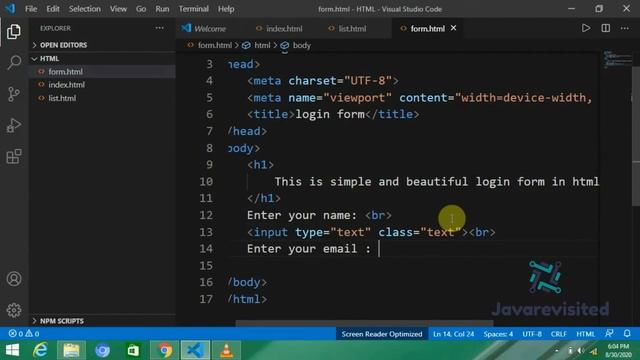Open the Store icon in taskbar

(133, 350)
